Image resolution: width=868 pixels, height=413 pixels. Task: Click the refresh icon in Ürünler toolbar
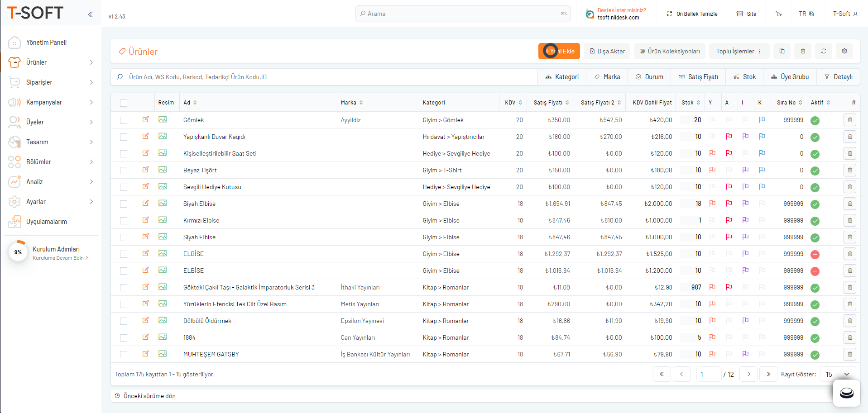tap(823, 51)
